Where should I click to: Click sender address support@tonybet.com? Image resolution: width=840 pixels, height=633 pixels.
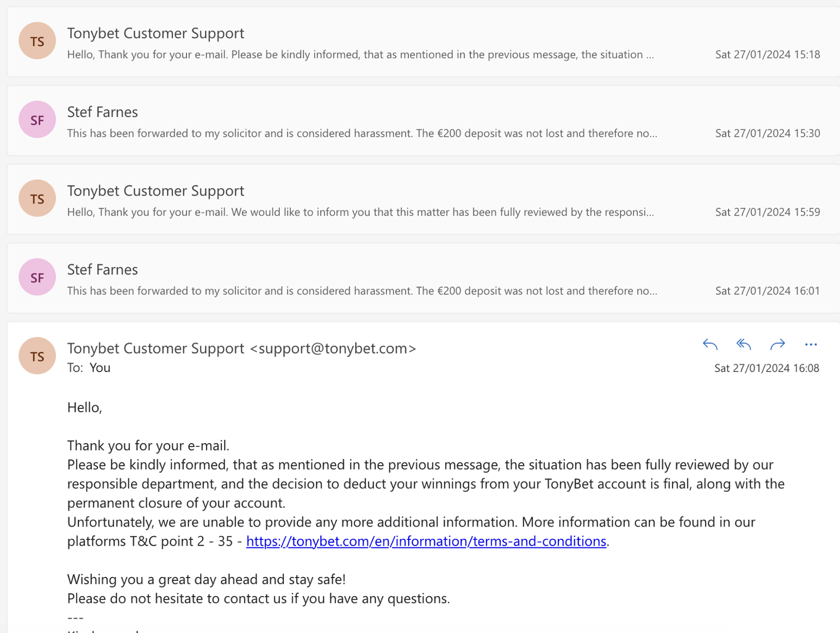[333, 348]
